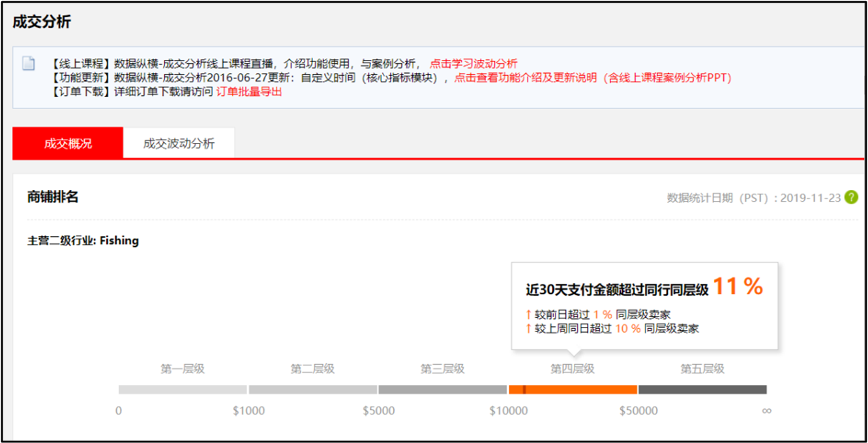Click the 第三层级 gray bar segment
This screenshot has height=443, width=868.
pyautogui.click(x=442, y=390)
